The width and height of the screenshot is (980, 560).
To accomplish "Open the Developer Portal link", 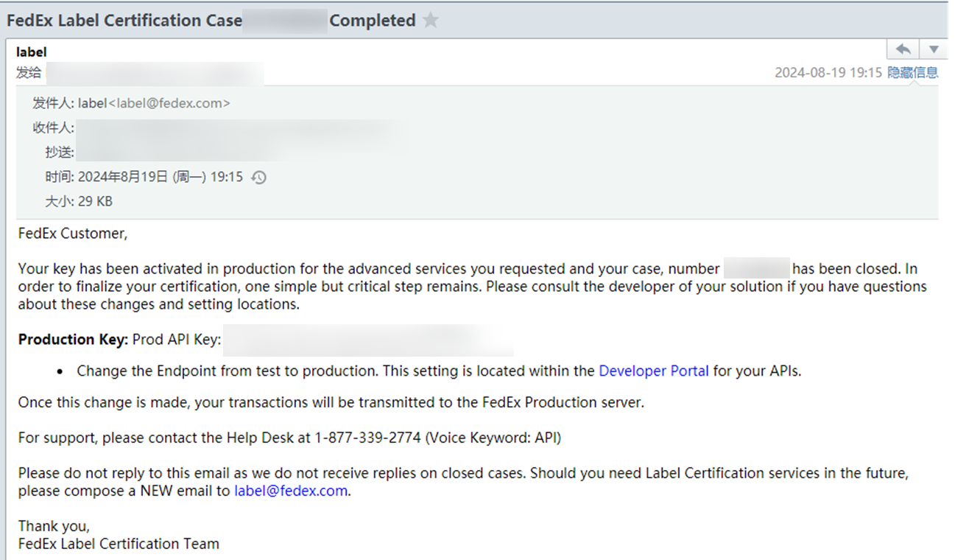I will 653,371.
